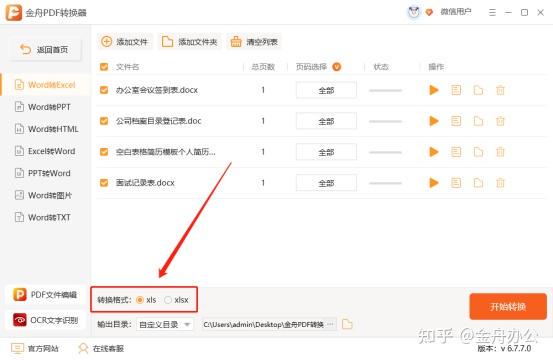Screen dimensions: 553x360
Task: Uncheck 面试记录表.docx checkbox
Action: (x=104, y=183)
